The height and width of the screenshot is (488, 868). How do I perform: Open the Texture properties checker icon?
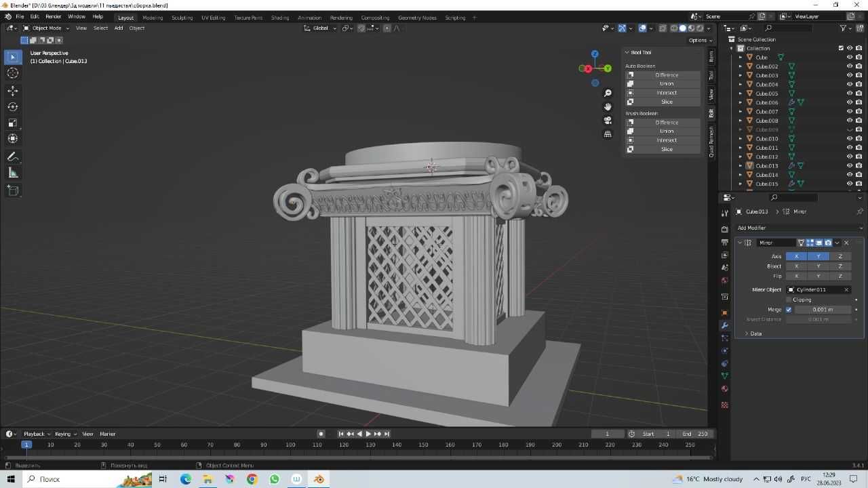tap(724, 405)
